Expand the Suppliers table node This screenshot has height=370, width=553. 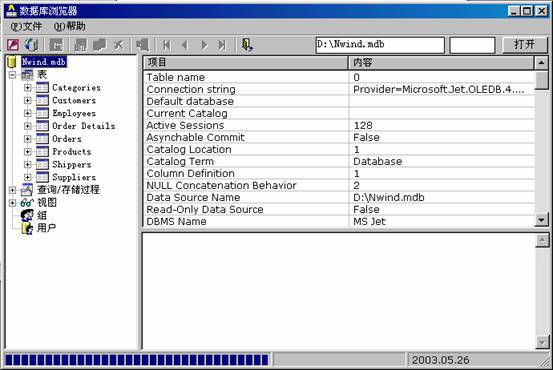[28, 177]
